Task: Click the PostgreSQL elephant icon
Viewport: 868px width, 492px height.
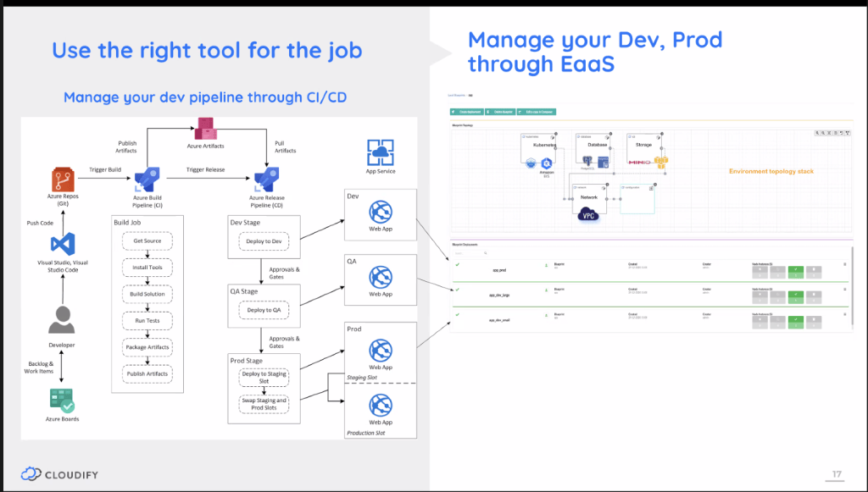Action: tap(587, 160)
